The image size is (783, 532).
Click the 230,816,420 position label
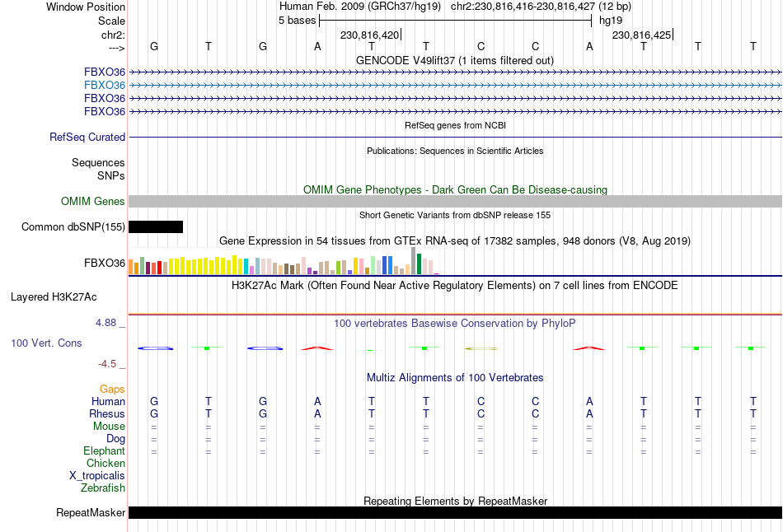[x=369, y=35]
